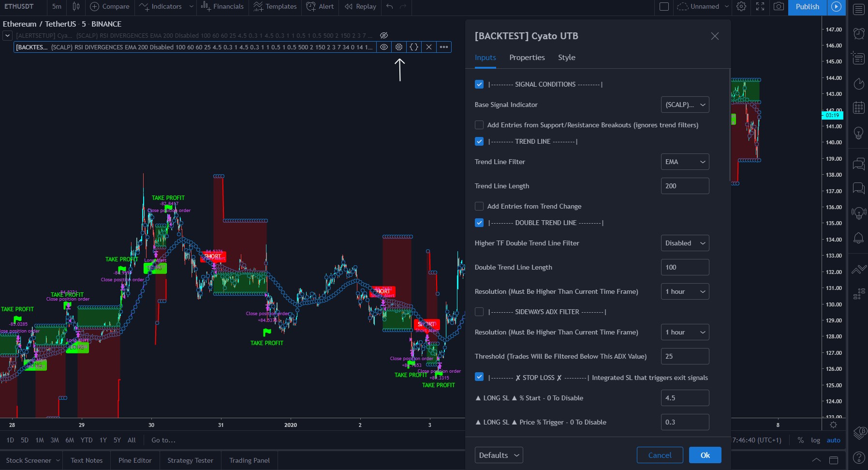Screen dimensions: 868x470
Task: Open the Trading Panel tab
Action: click(x=250, y=460)
